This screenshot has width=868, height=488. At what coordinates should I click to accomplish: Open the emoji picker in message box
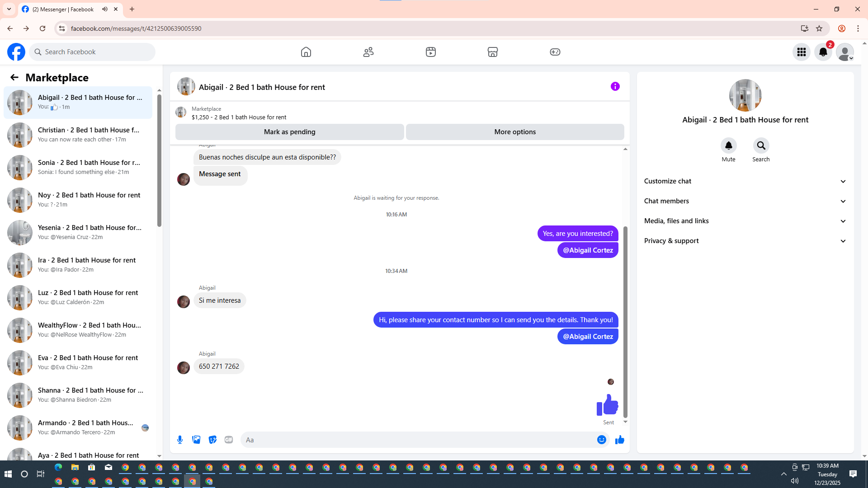tap(601, 440)
